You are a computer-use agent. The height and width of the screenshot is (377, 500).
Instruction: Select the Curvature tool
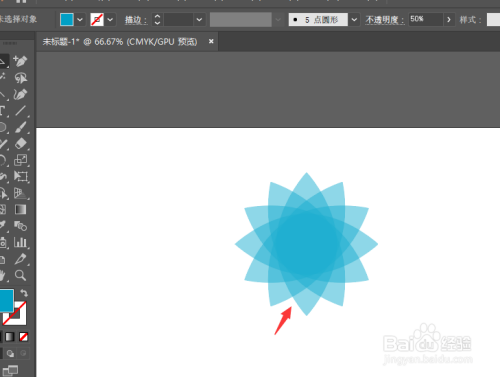(20, 94)
